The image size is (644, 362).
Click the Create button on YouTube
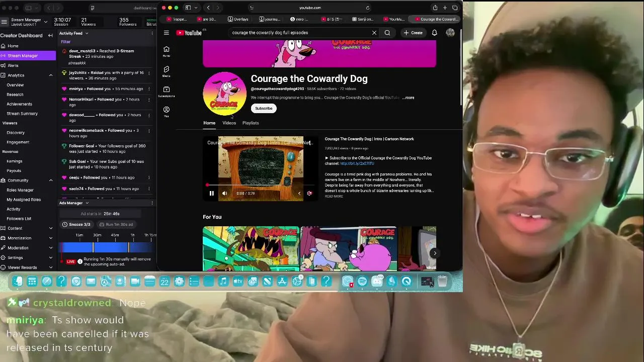click(x=413, y=33)
